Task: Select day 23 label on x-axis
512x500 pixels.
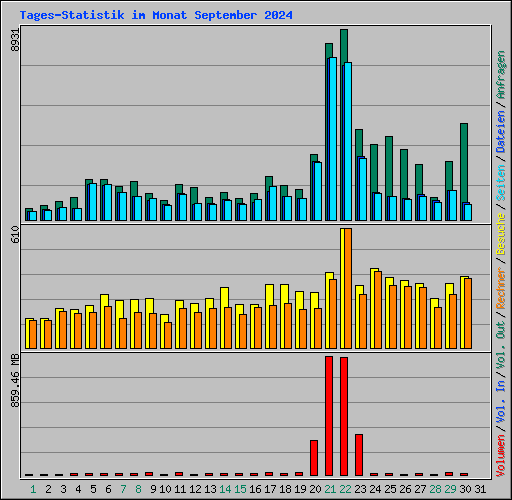Action: [x=360, y=489]
